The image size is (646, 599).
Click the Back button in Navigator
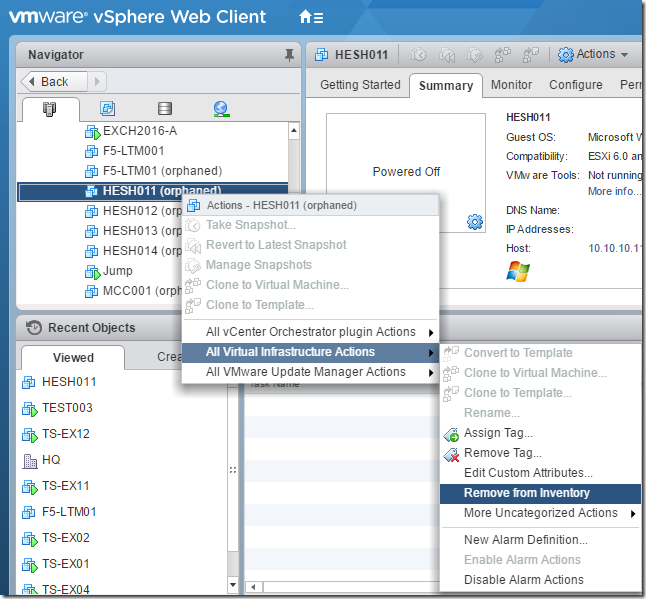pos(54,82)
